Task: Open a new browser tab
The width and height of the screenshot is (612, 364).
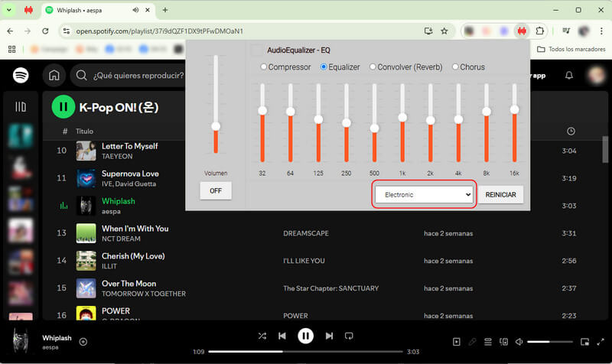Action: [x=165, y=10]
